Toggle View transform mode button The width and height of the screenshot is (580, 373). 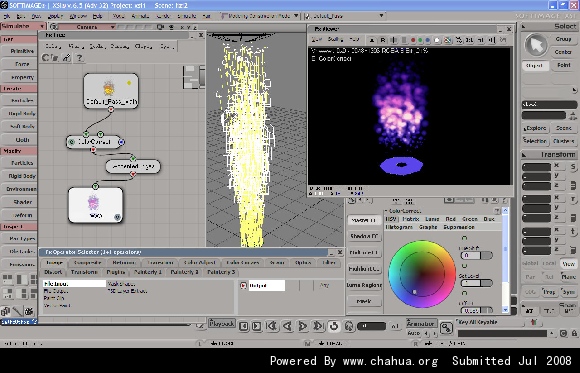coord(568,263)
